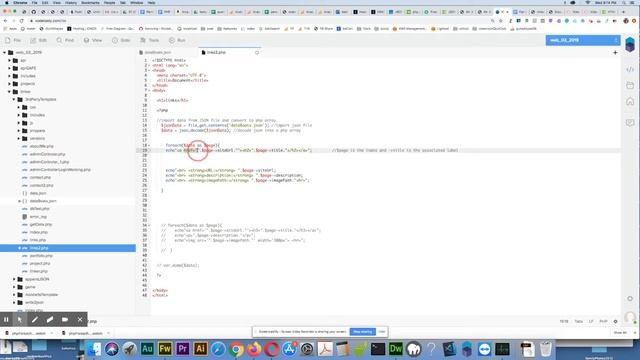The image size is (640, 360).
Task: Open project.php in the file tree
Action: [x=40, y=264]
